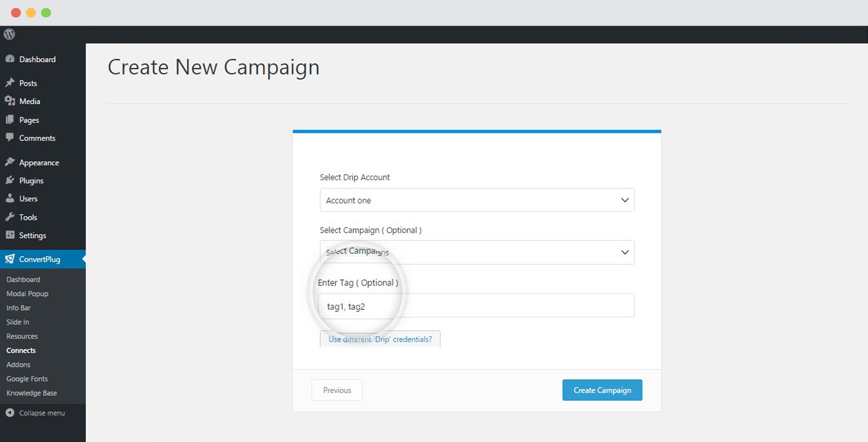Expand the Select Campaign dropdown
The width and height of the screenshot is (868, 442).
(x=477, y=252)
